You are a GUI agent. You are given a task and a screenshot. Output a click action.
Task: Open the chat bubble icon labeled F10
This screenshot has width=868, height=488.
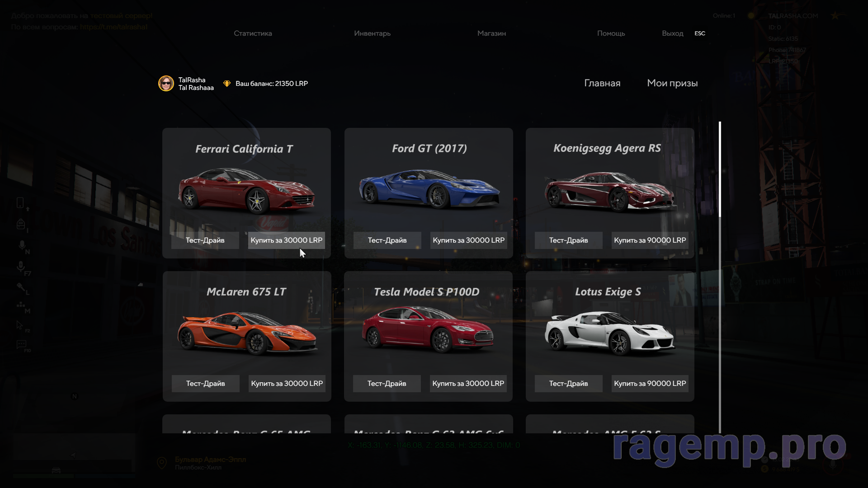pos(21,345)
